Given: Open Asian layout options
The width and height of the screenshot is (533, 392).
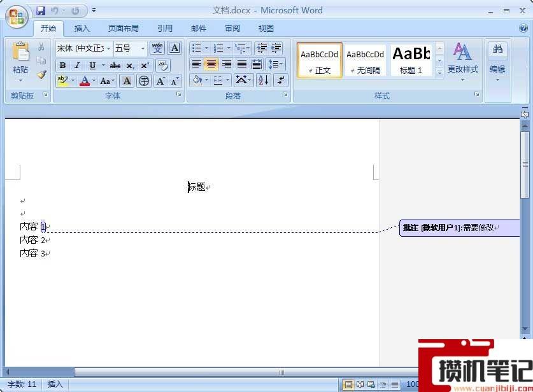Looking at the screenshot, I should [x=243, y=80].
